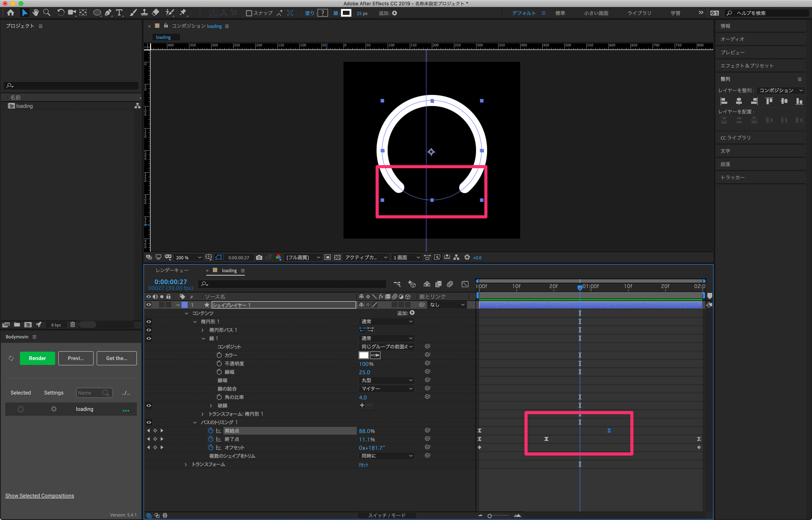Open the Bodymovin Settings tab
Image resolution: width=812 pixels, height=520 pixels.
54,393
